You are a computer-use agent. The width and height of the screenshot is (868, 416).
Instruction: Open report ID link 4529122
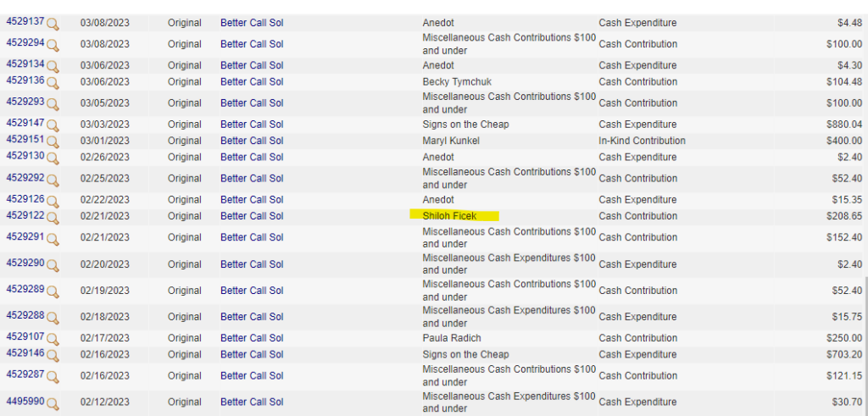(25, 214)
